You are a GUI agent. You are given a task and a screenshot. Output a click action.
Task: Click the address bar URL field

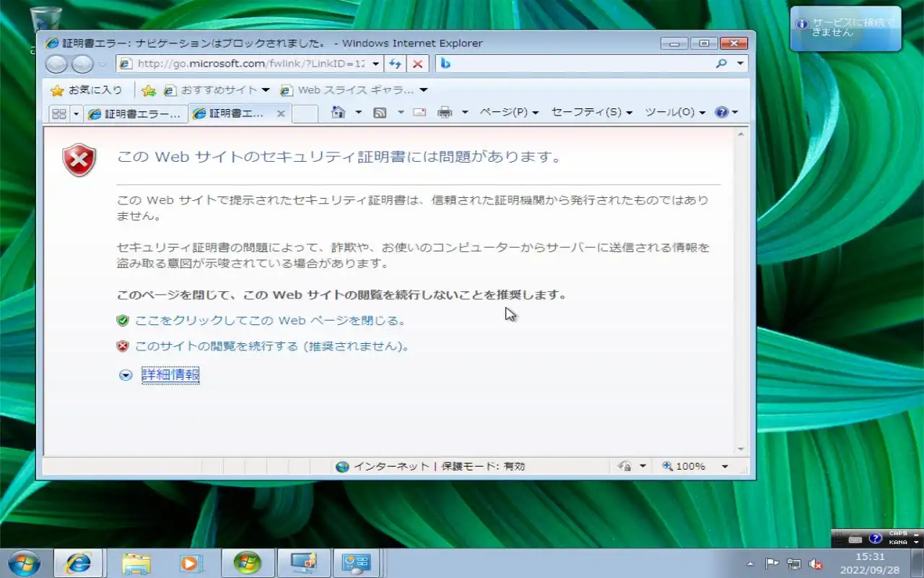[244, 64]
